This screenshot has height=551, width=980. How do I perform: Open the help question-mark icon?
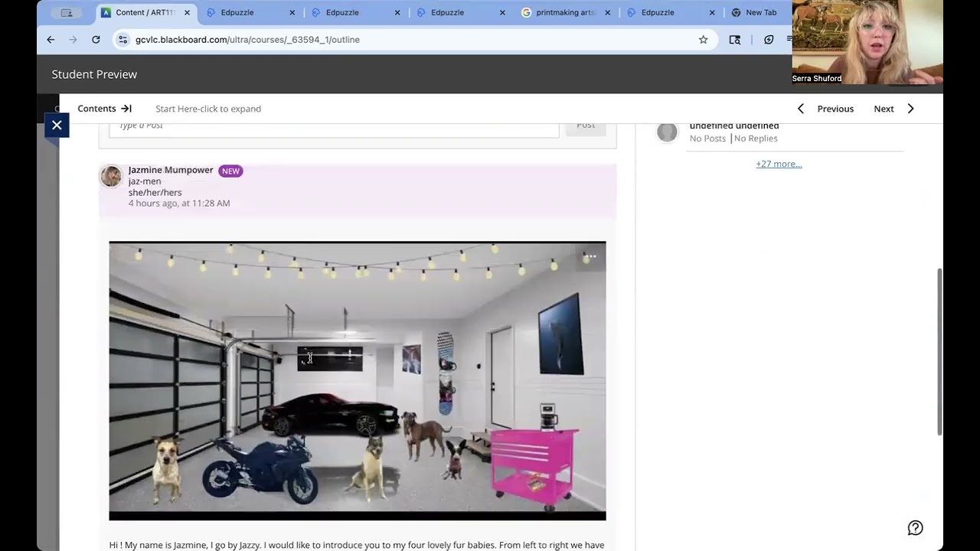[915, 528]
